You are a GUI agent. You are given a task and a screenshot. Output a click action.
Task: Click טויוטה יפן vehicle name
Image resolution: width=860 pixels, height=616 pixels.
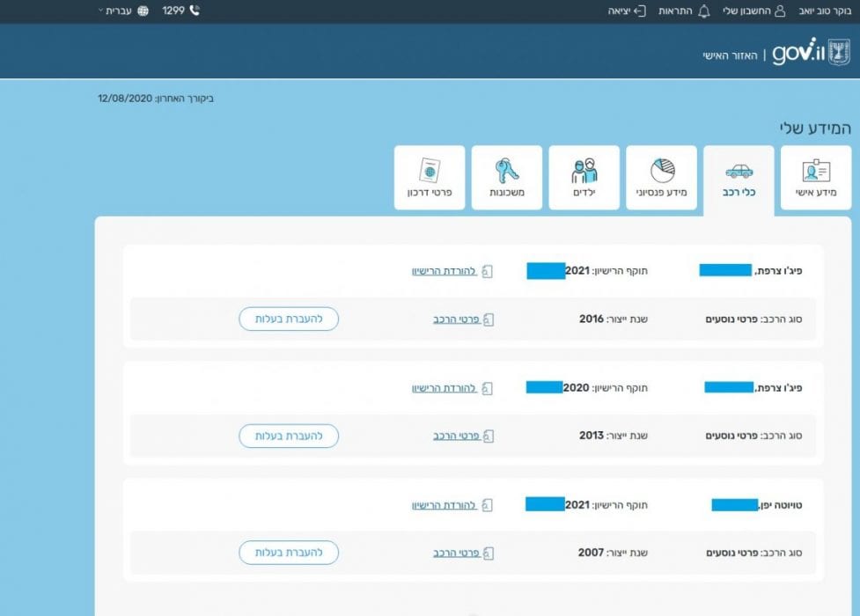[x=781, y=505]
